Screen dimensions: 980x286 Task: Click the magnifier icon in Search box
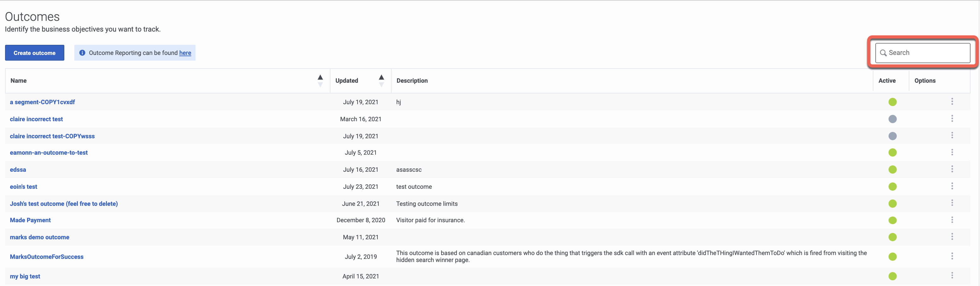click(x=884, y=53)
